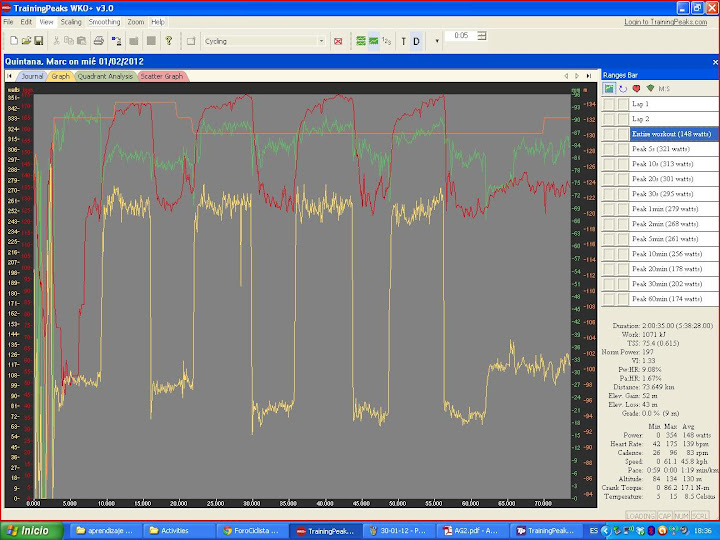Tick the left checkbox beside Peak 10s
The height and width of the screenshot is (540, 720).
tap(609, 164)
